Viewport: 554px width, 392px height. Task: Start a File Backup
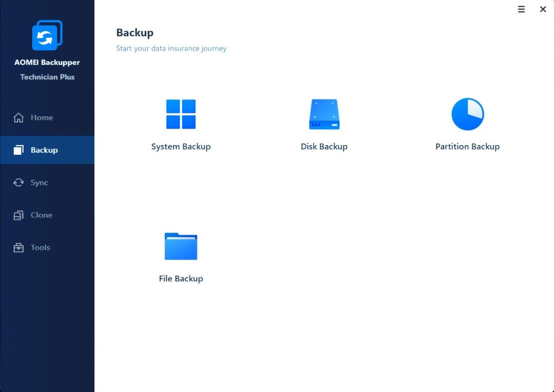[x=181, y=246]
